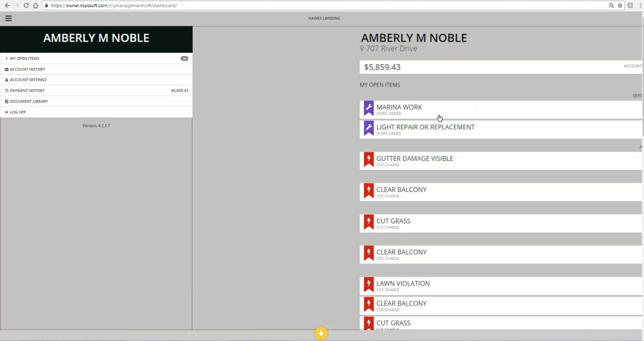Log off from the owner portal
Viewport: 644px width, 341px height.
coord(18,112)
